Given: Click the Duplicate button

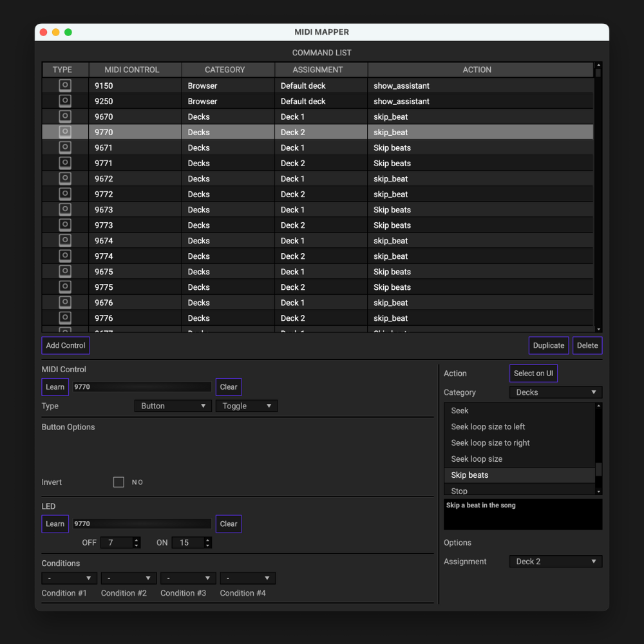Looking at the screenshot, I should tap(548, 346).
